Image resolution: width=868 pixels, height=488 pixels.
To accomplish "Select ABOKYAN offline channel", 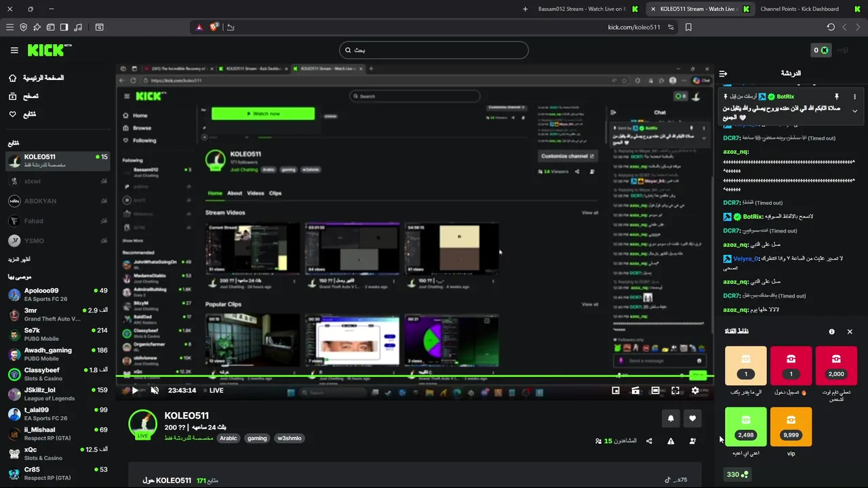I will coord(58,201).
